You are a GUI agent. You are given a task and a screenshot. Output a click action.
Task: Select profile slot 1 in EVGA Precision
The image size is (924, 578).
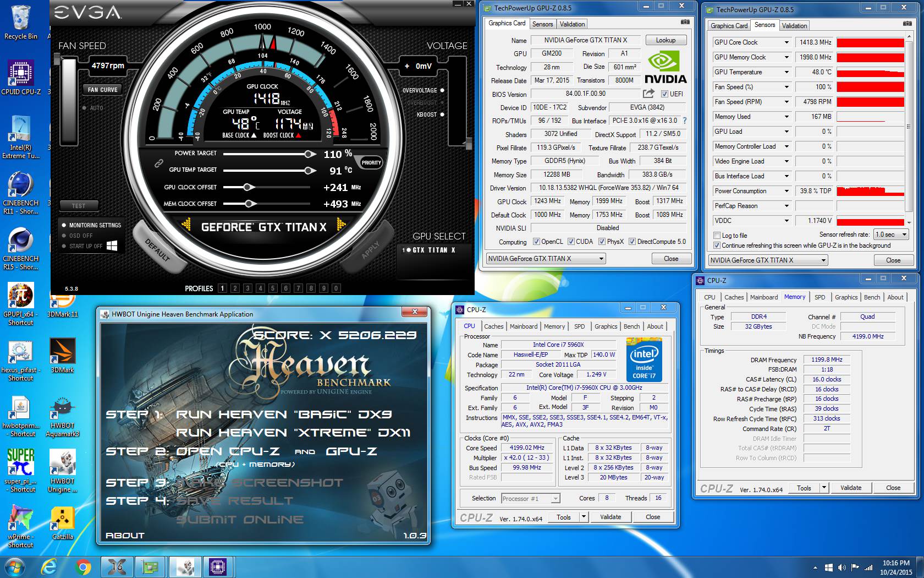[x=222, y=288]
